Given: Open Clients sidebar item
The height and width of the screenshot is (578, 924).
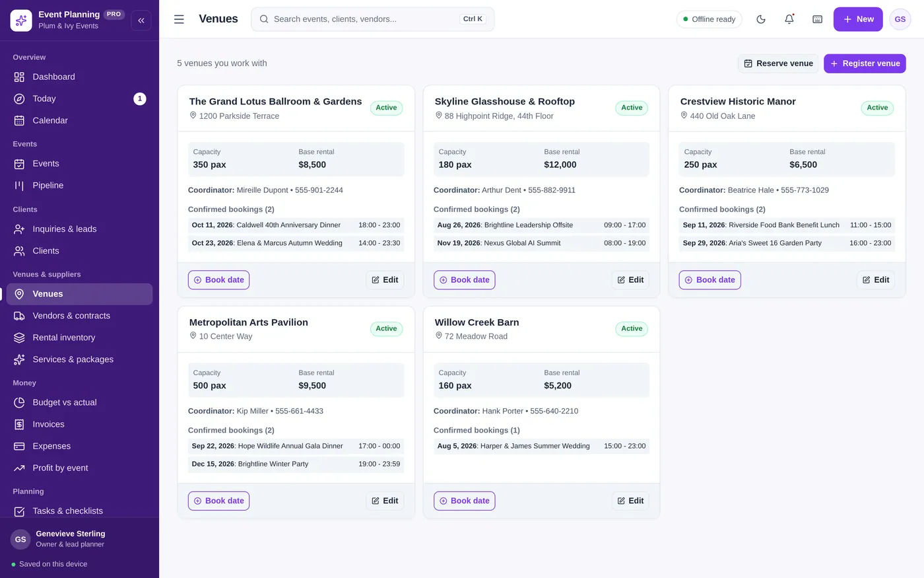Looking at the screenshot, I should click(79, 250).
